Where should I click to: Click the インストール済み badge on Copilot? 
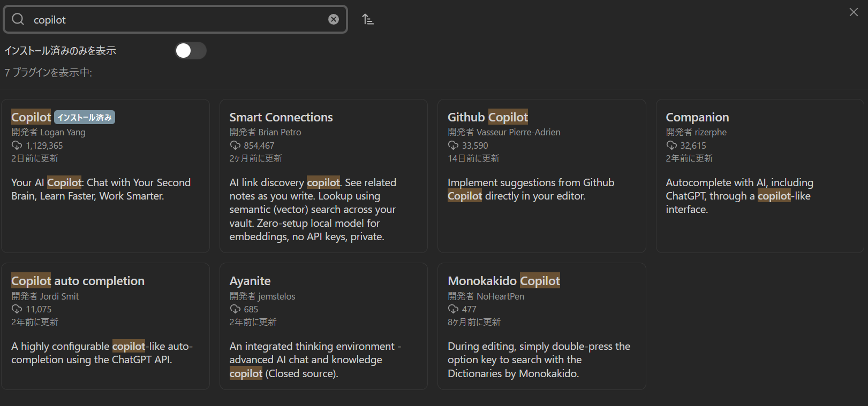tap(85, 117)
